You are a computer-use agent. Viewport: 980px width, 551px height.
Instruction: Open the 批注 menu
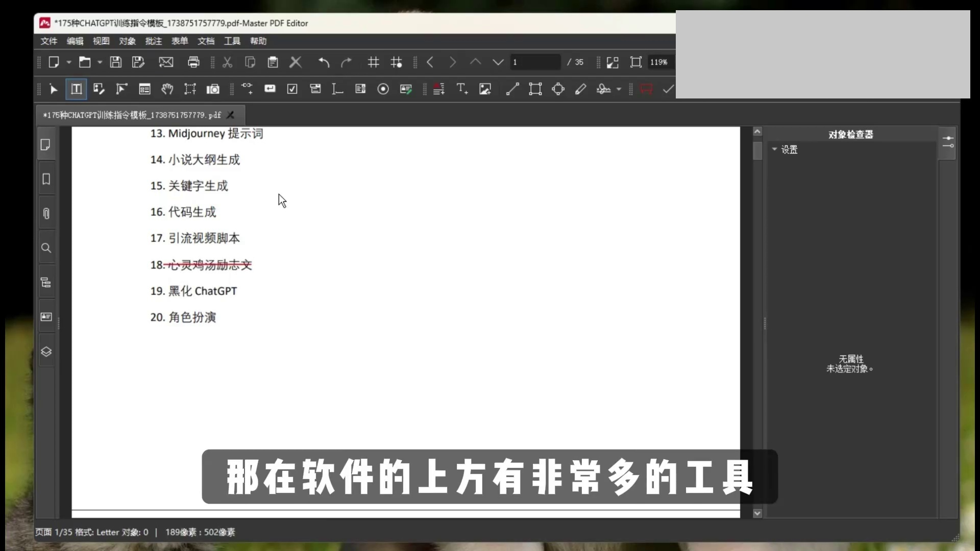coord(153,41)
